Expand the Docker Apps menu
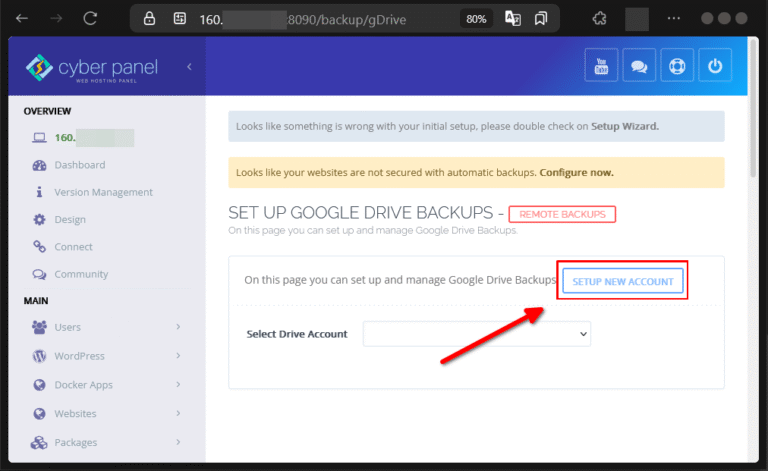 (x=106, y=385)
